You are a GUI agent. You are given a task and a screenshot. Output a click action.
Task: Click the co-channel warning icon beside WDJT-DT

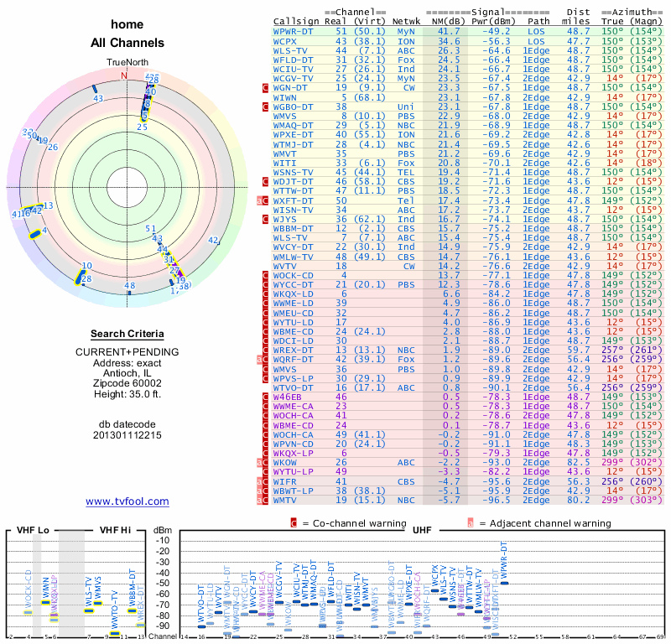tap(265, 182)
